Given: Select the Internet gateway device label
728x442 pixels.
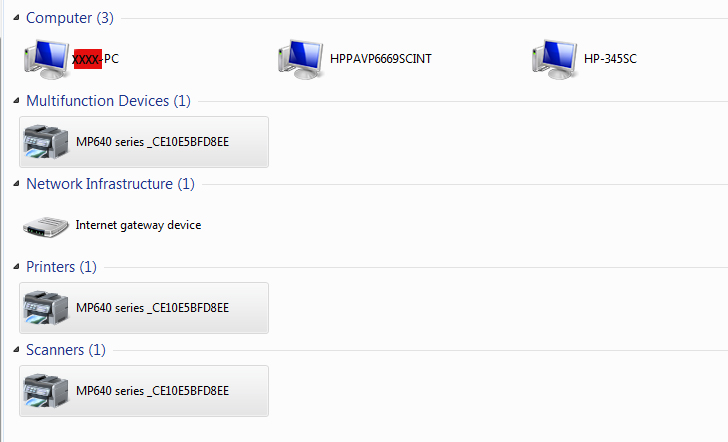Looking at the screenshot, I should 138,225.
